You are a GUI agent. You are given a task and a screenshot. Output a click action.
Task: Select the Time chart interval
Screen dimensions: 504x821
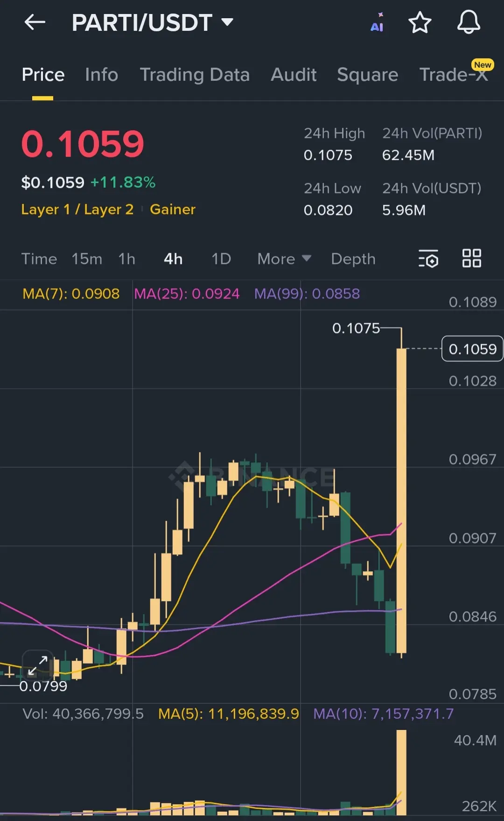point(39,259)
